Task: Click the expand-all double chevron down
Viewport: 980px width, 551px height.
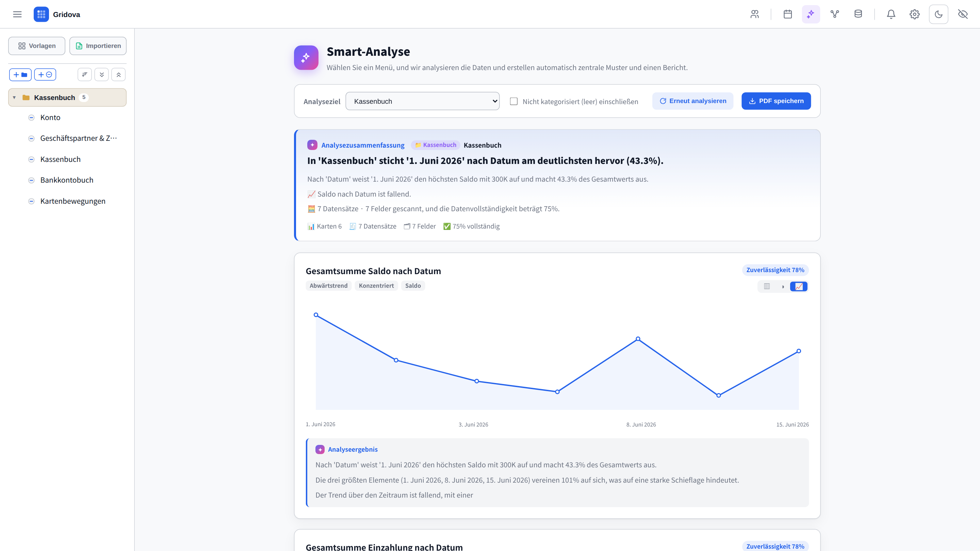Action: pyautogui.click(x=102, y=74)
